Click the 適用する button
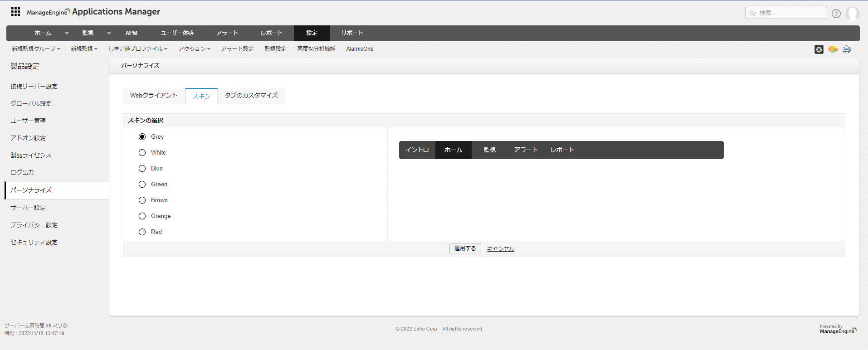 (x=465, y=248)
